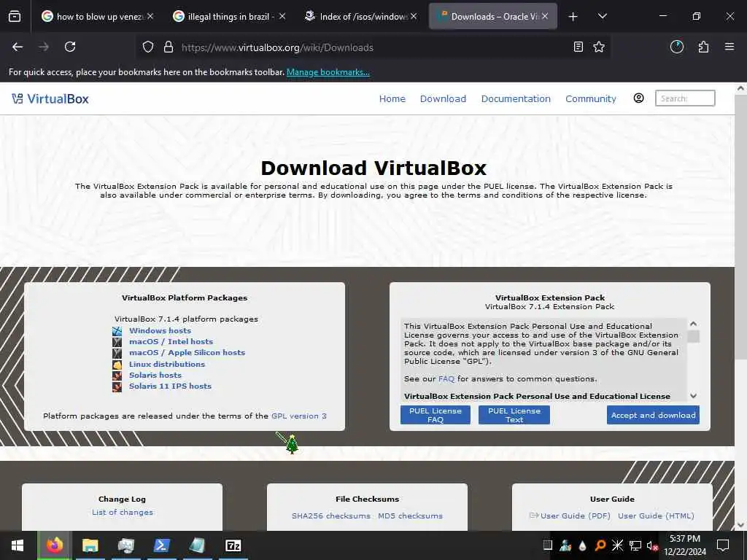Viewport: 747px width, 560px height.
Task: Open the User Guide (HTML) link
Action: click(x=656, y=516)
